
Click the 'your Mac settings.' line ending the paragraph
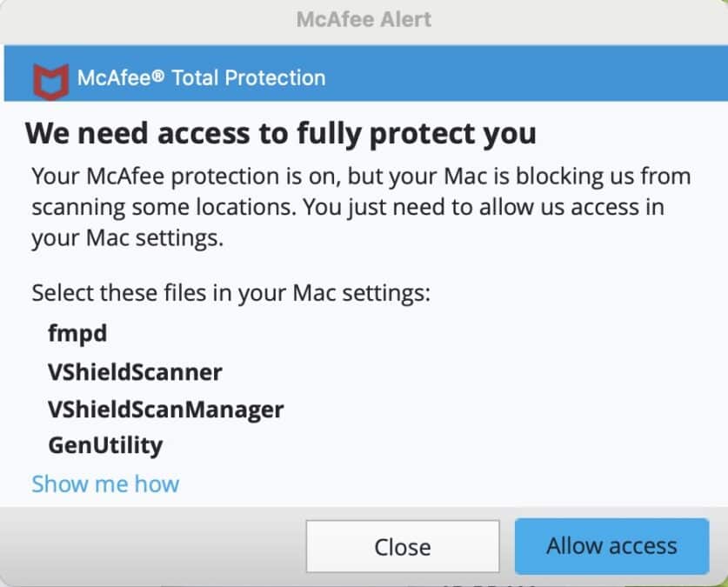[128, 238]
